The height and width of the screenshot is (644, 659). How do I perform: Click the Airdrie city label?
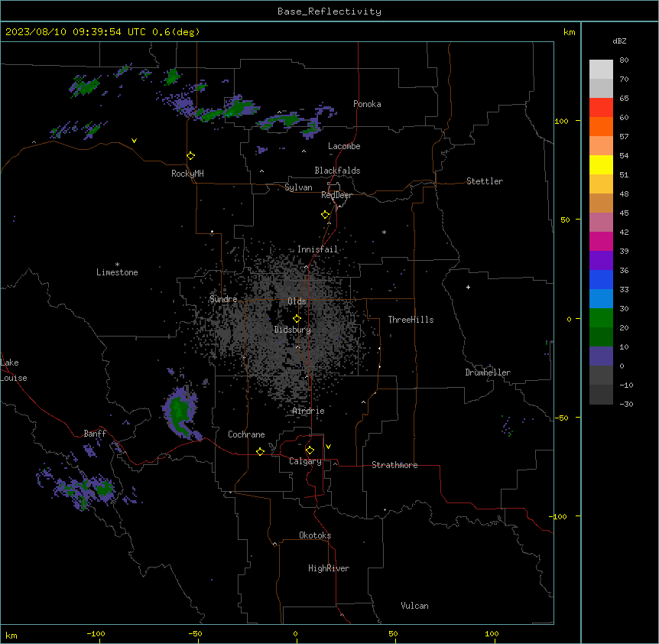(x=309, y=411)
